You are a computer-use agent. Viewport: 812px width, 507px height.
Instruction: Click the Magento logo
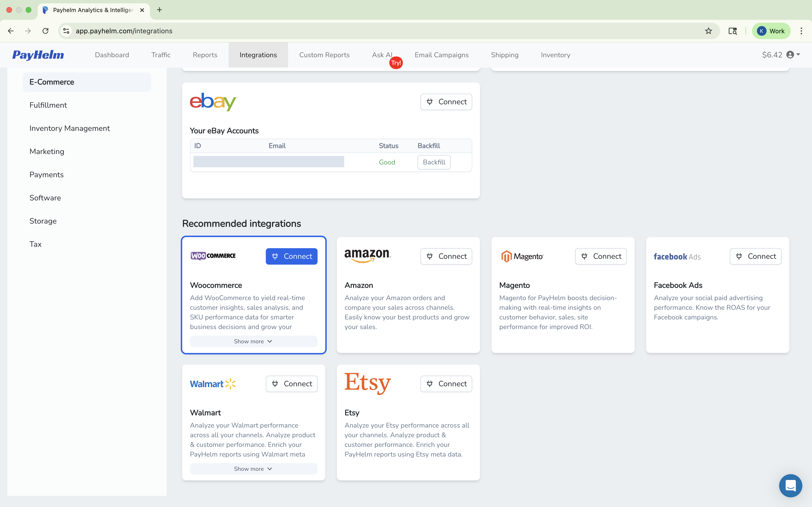522,256
